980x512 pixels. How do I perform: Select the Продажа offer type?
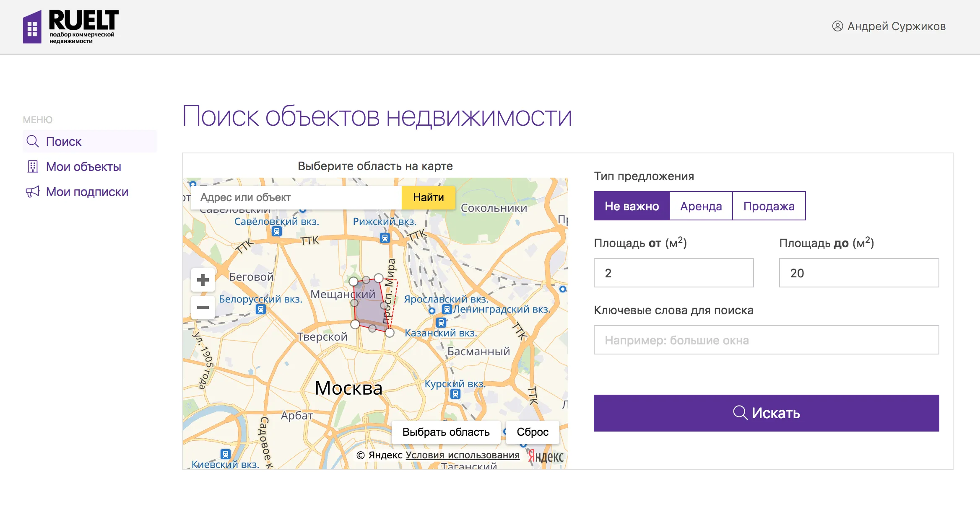coord(769,206)
